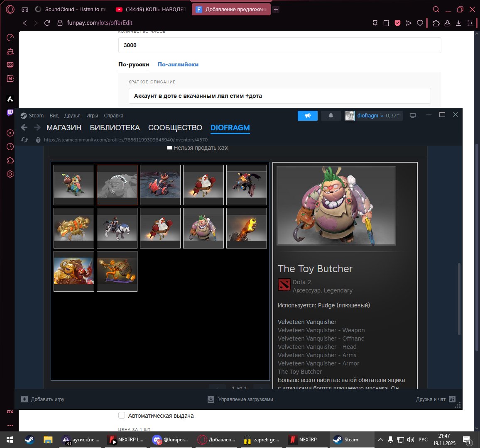The height and width of the screenshot is (448, 480).
Task: Open the РУС keyboard layout selector
Action: tap(423, 440)
